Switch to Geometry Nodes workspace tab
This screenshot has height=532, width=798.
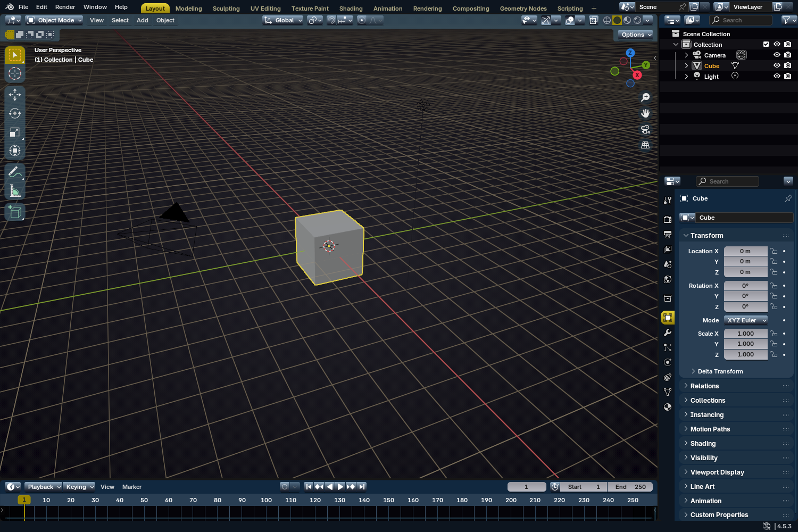(x=523, y=9)
